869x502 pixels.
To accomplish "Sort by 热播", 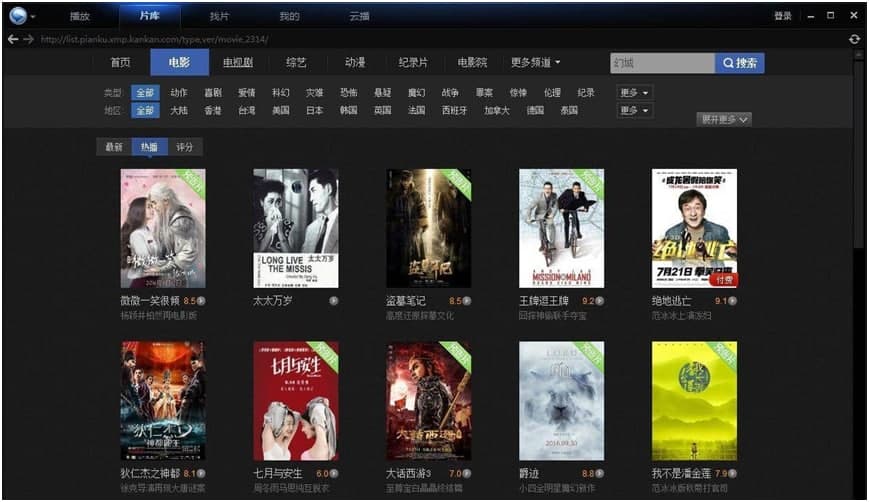I will [x=149, y=147].
